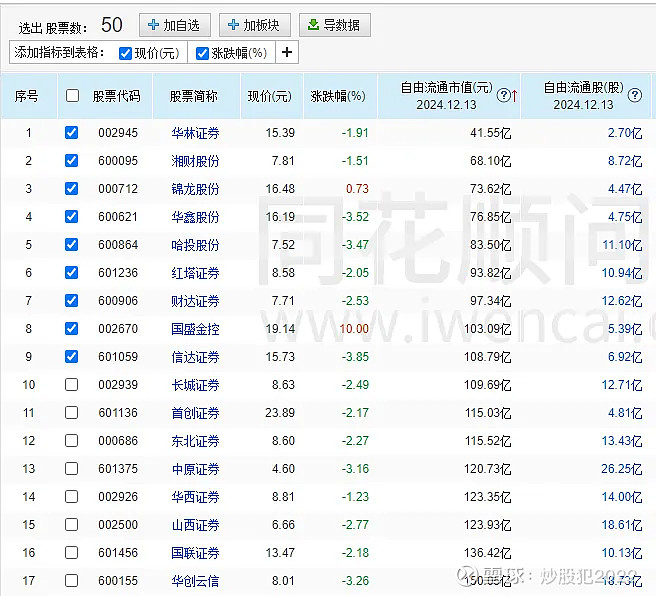656x596 pixels.
Task: Click the 加自选 button
Action: (x=174, y=25)
